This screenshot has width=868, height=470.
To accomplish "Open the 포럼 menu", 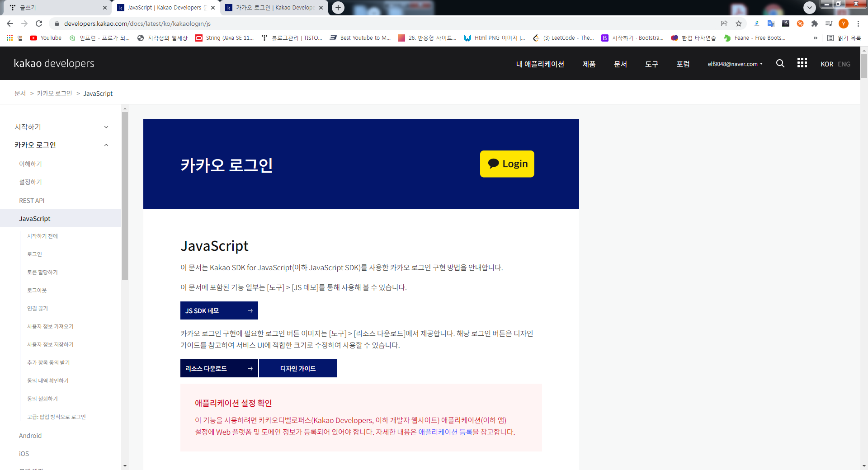I will coord(683,64).
